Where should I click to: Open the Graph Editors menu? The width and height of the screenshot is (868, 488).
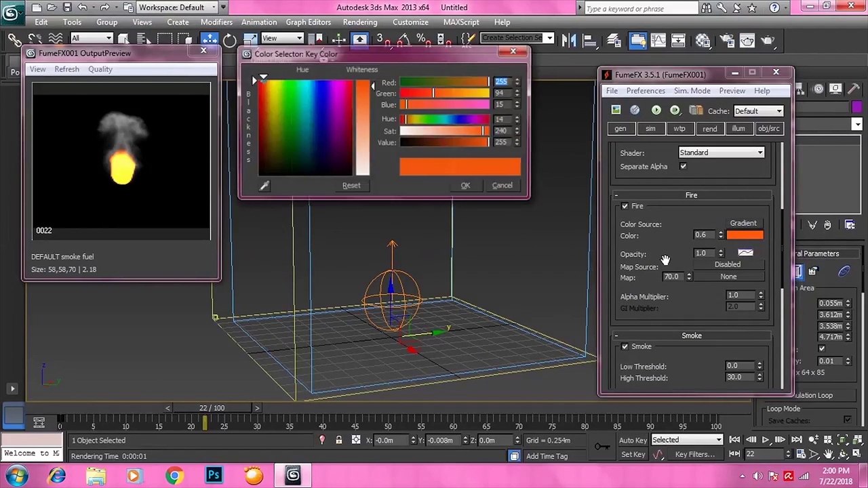[308, 22]
